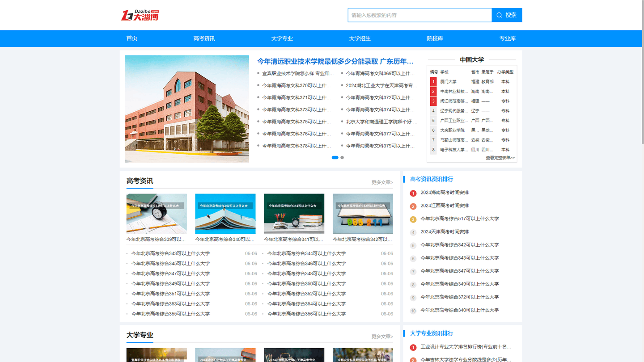Screen dimensions: 644x362
Task: Select the second carousel pagination dot
Action: point(342,158)
